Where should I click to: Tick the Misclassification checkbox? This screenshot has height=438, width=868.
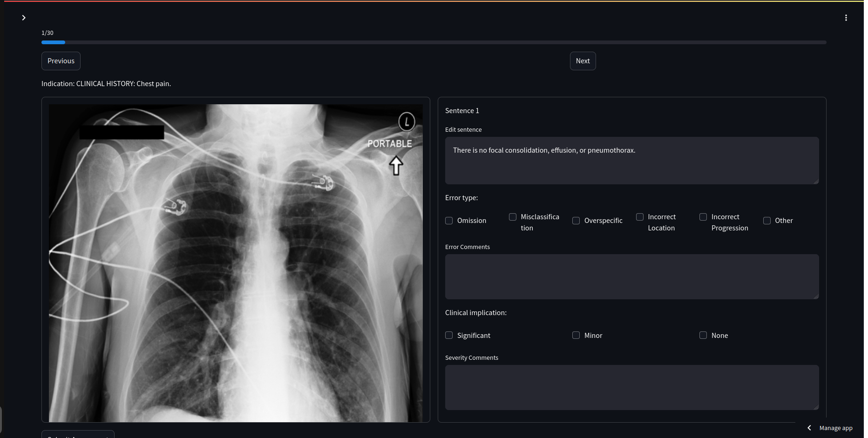513,217
